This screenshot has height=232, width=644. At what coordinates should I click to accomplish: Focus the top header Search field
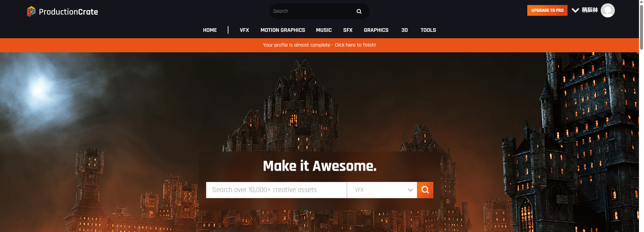[x=312, y=11]
